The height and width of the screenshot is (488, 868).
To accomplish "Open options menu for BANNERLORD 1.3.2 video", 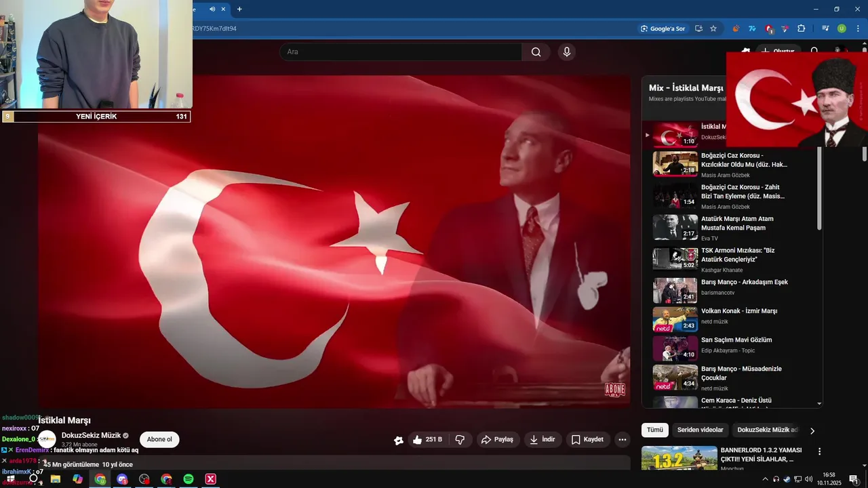I will 819,451.
